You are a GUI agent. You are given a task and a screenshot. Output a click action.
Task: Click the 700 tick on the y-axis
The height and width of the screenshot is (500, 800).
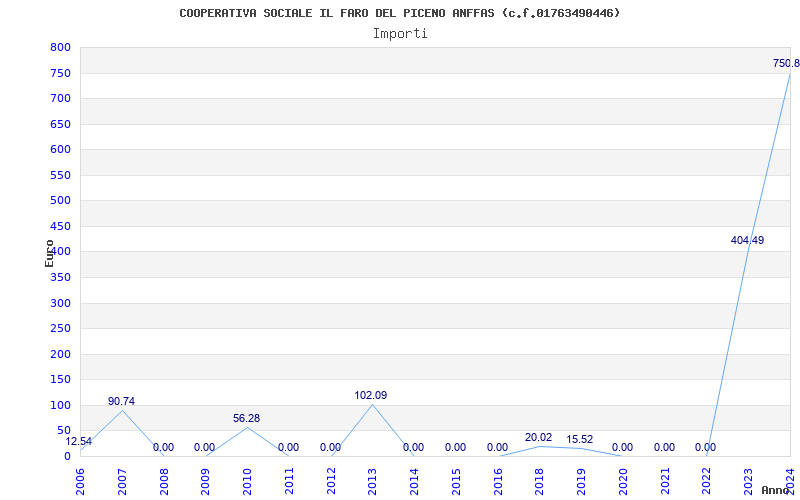[x=60, y=98]
